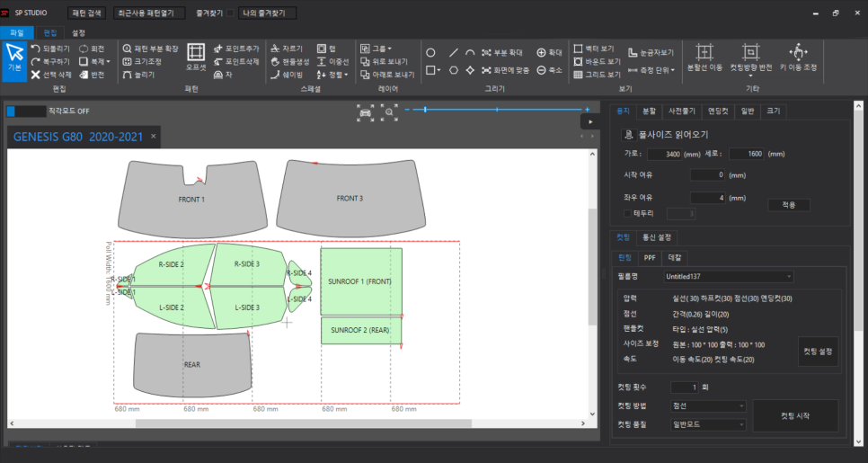Enable the 테두리 checkbox
The height and width of the screenshot is (463, 868).
click(627, 213)
